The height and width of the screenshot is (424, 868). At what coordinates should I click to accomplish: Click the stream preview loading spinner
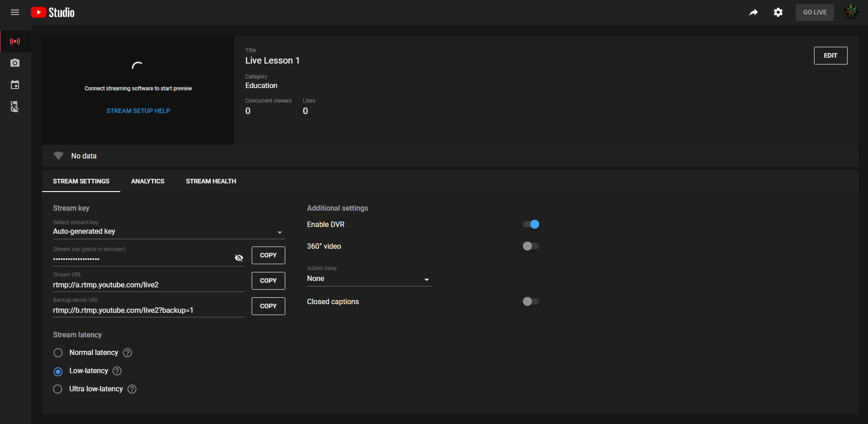137,66
